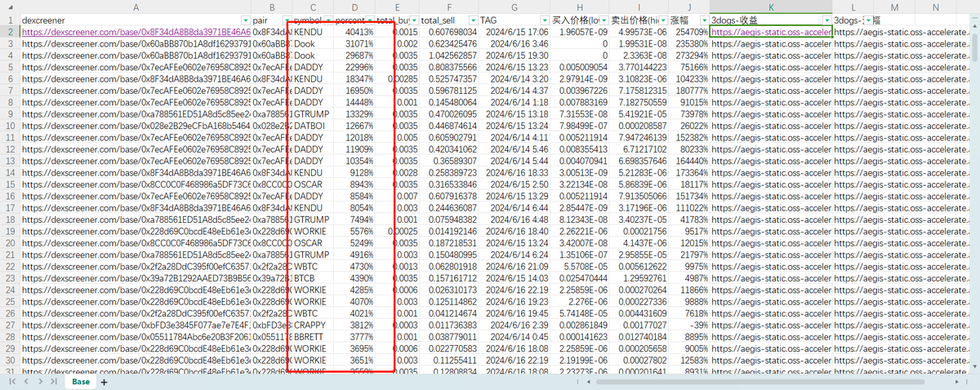Select the BBRETT symbol cell
This screenshot has height=390, width=980.
313,336
